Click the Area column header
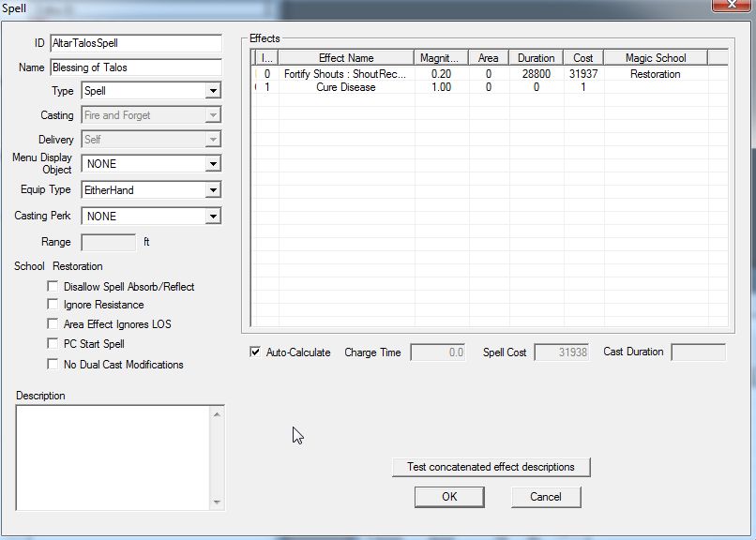Screen dimensions: 756x540 (x=489, y=58)
